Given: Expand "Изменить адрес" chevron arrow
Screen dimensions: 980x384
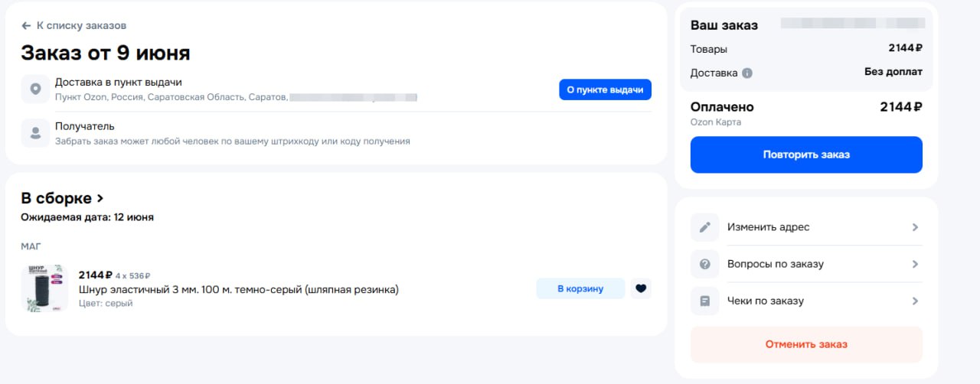Looking at the screenshot, I should tap(915, 227).
